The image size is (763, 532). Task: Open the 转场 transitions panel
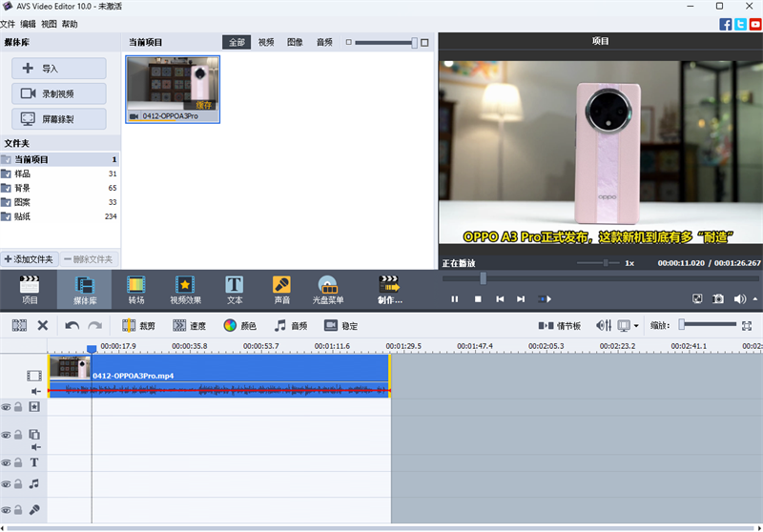click(136, 289)
